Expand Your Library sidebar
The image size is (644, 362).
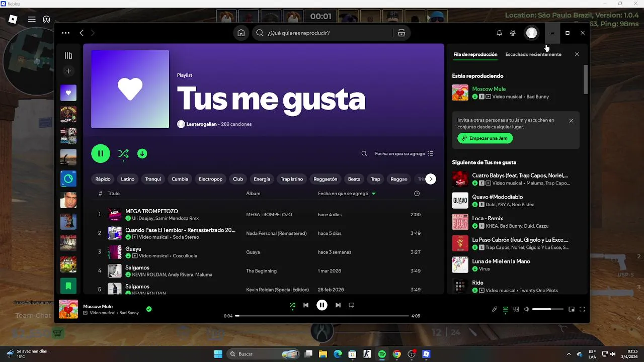[x=68, y=56]
